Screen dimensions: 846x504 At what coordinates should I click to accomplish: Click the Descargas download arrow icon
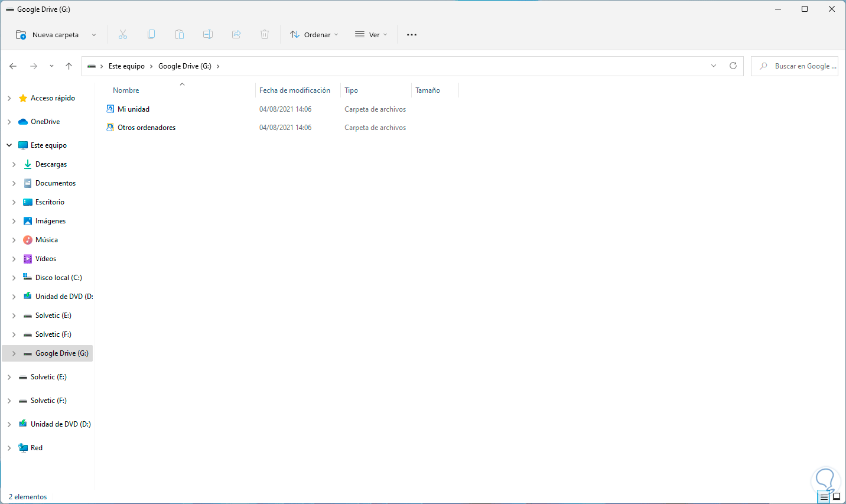coord(28,164)
